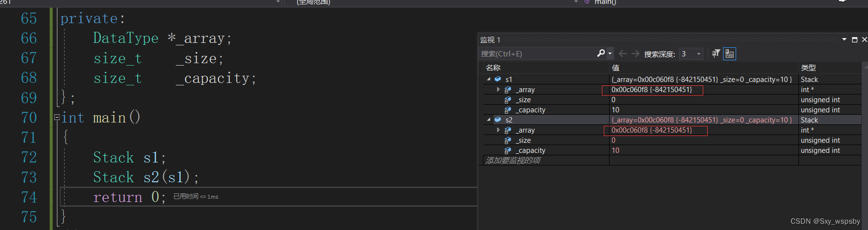Image resolution: width=868 pixels, height=230 pixels.
Task: Open the search options dropdown arrow
Action: (x=610, y=54)
